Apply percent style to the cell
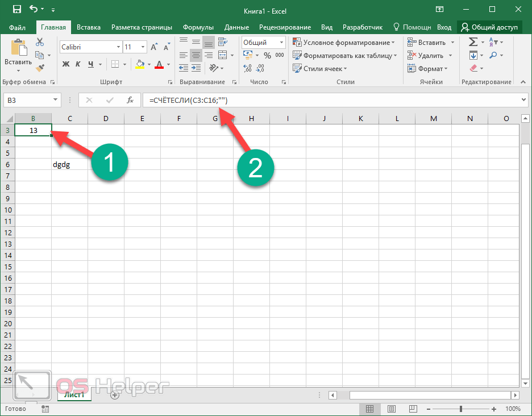The height and width of the screenshot is (416, 532). 267,56
